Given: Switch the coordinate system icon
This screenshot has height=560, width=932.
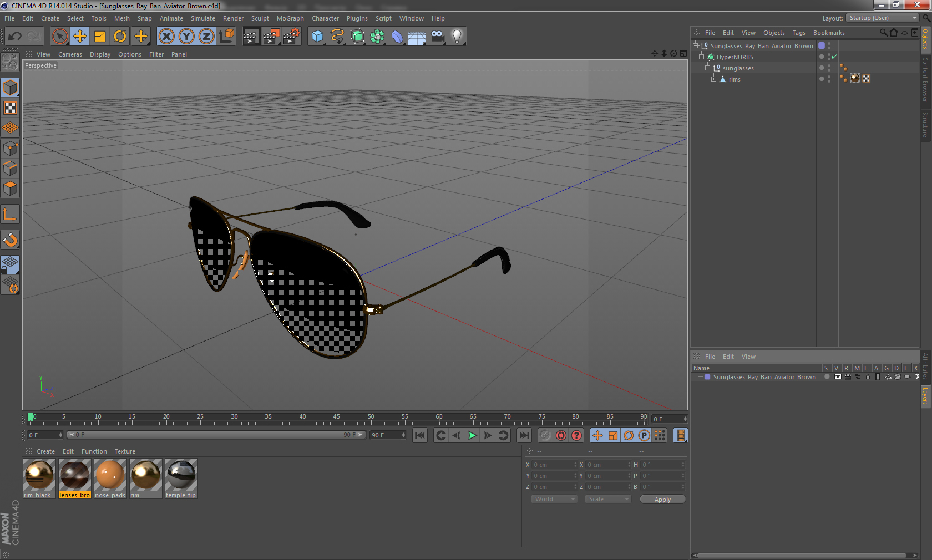Looking at the screenshot, I should click(x=226, y=37).
